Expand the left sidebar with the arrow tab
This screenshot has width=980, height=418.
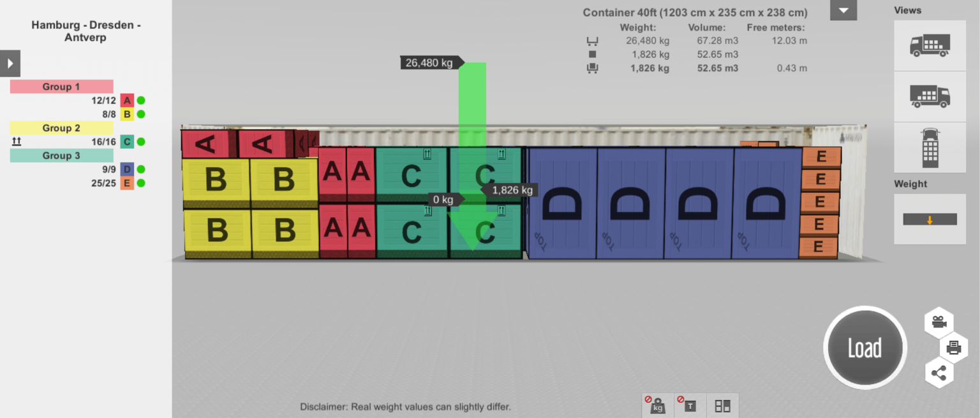tap(10, 63)
